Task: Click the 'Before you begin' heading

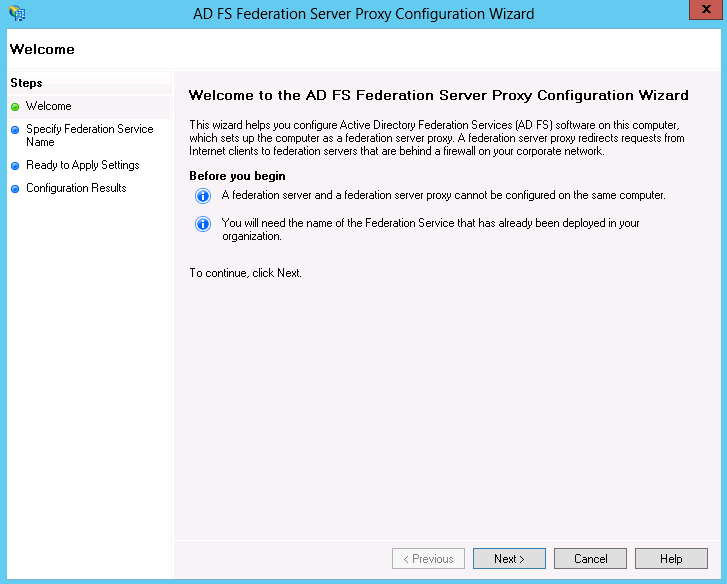Action: click(237, 176)
